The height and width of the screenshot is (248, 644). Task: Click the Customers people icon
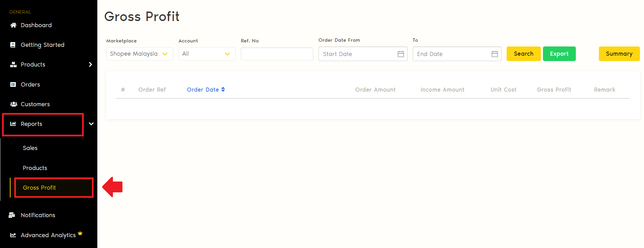tap(14, 104)
